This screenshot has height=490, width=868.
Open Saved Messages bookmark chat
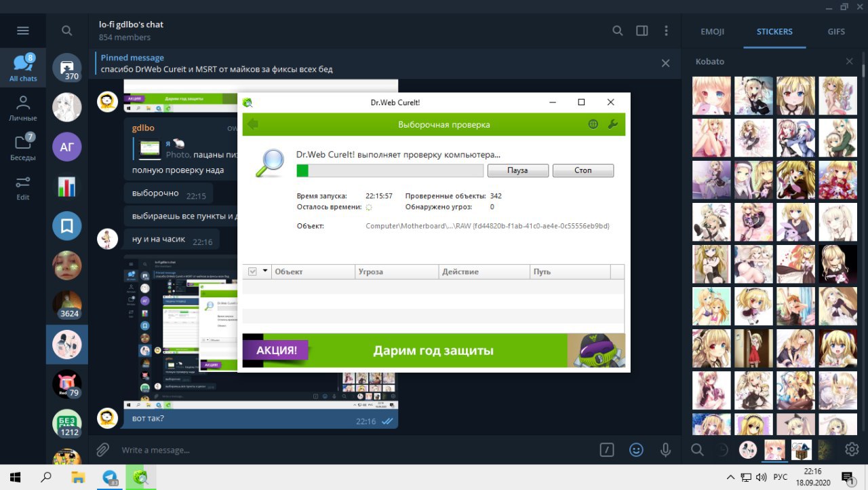[66, 226]
